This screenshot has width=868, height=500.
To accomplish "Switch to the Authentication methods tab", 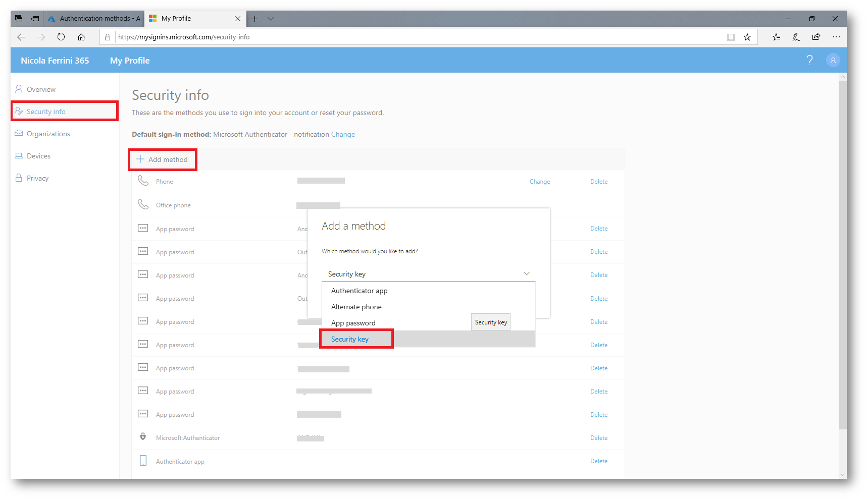I will tap(94, 19).
